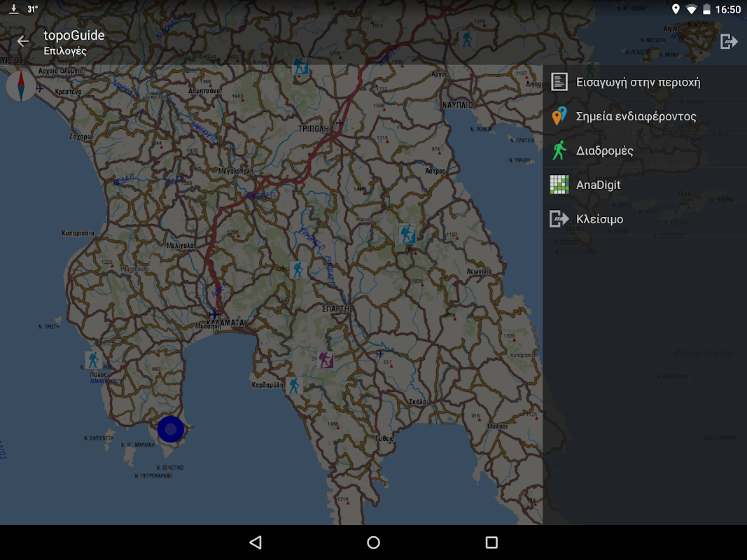Viewport: 747px width, 560px height.
Task: Tap the Wi-Fi icon in the status bar
Action: point(691,10)
